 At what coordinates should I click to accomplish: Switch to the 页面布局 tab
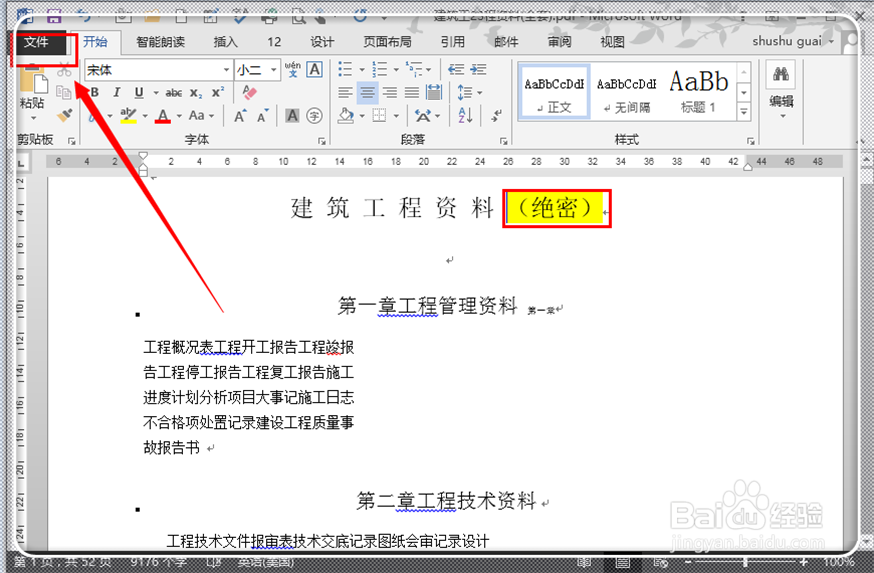pyautogui.click(x=387, y=42)
